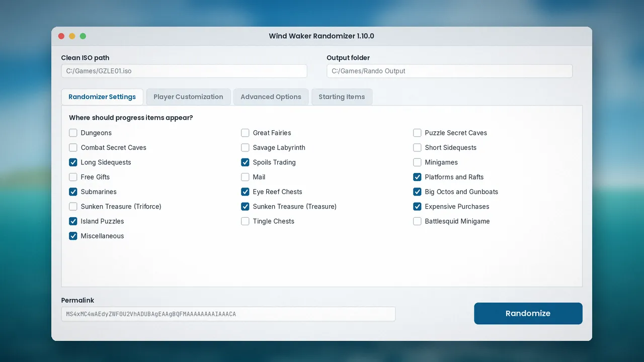Switch to Player Customization tab
The image size is (644, 362).
188,97
